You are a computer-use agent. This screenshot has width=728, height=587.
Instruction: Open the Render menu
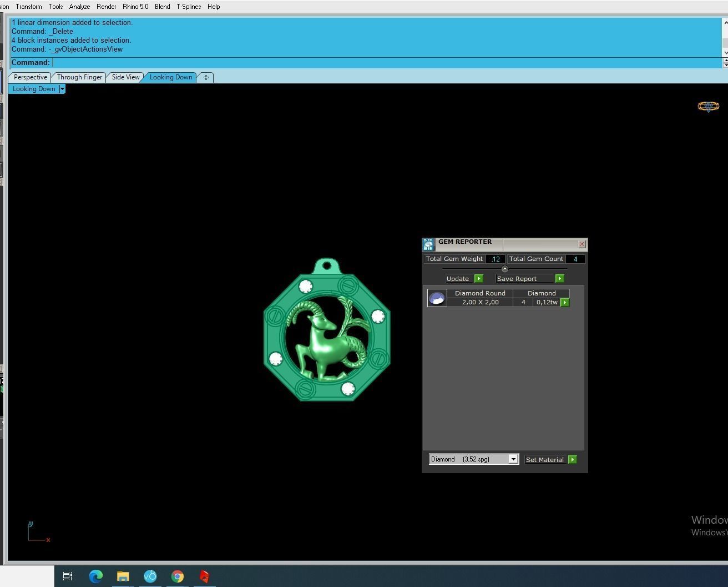point(106,7)
